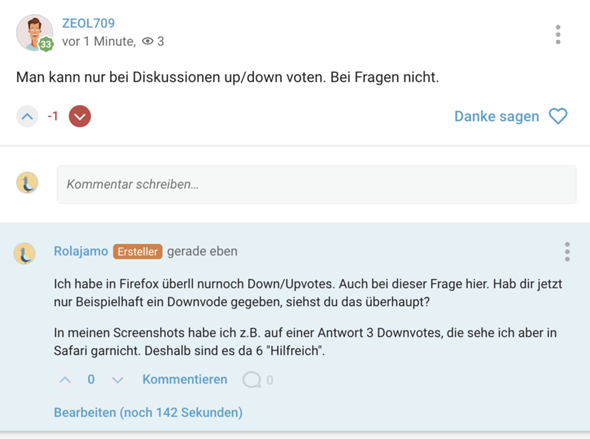Click Rolajamo's bird avatar in the comment
The width and height of the screenshot is (590, 439).
pyautogui.click(x=25, y=253)
